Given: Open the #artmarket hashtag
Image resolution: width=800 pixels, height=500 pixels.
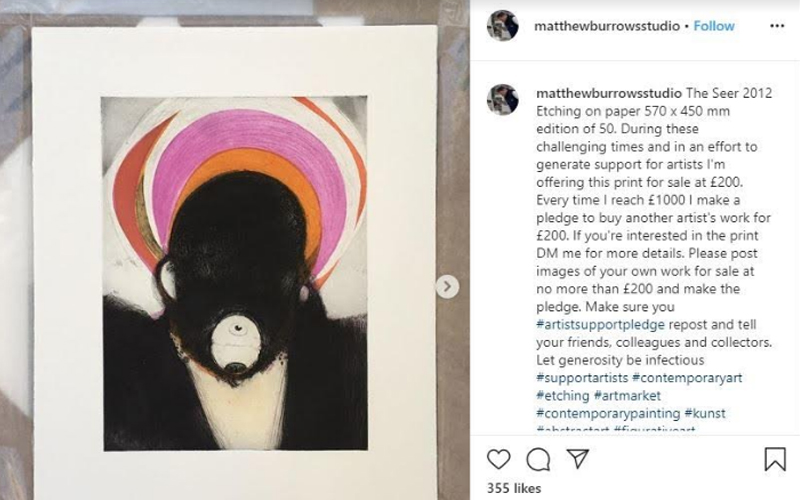Looking at the screenshot, I should [x=634, y=396].
